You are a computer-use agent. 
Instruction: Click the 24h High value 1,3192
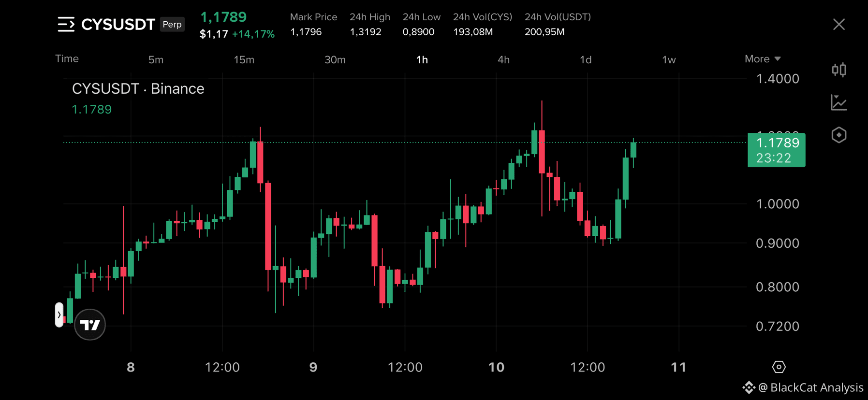click(366, 32)
